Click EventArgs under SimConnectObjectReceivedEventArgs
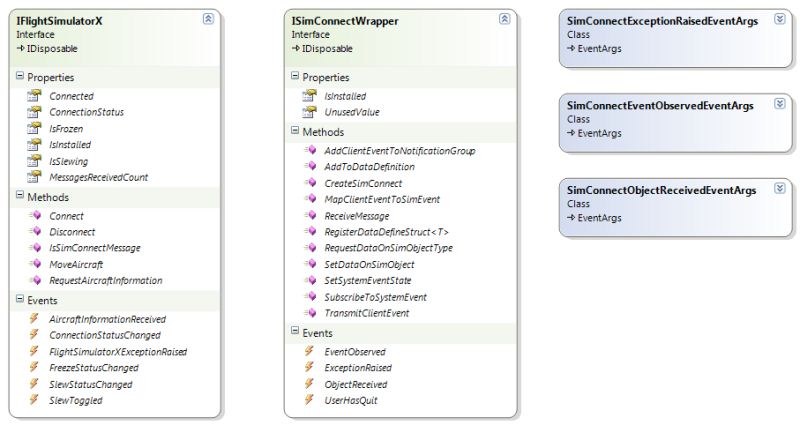 pyautogui.click(x=599, y=218)
